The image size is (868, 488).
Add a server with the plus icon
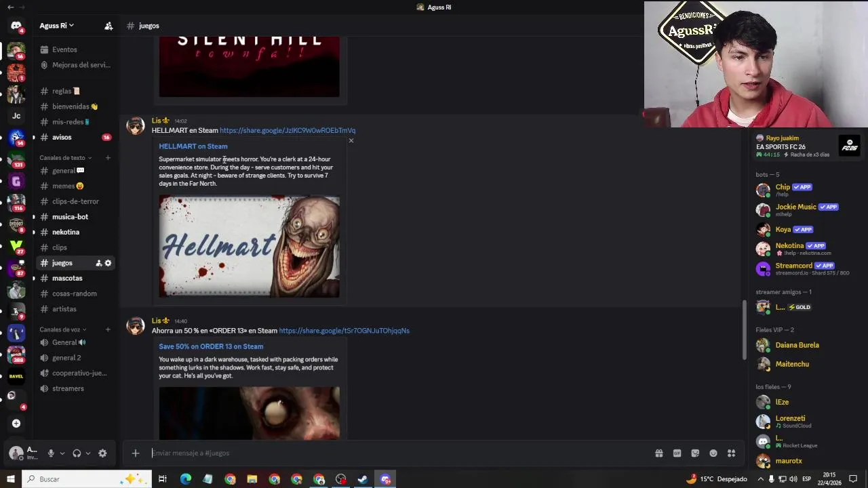click(x=16, y=424)
